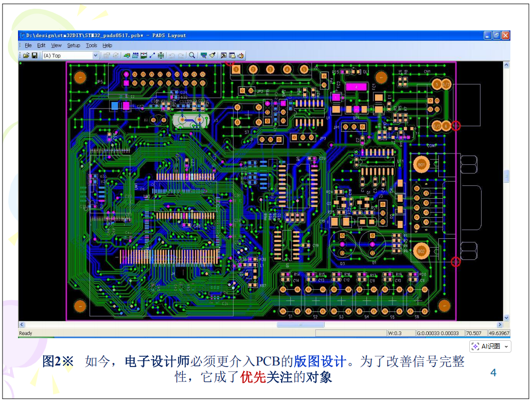
Task: Open the (A) Top layer dropdown
Action: pos(70,56)
